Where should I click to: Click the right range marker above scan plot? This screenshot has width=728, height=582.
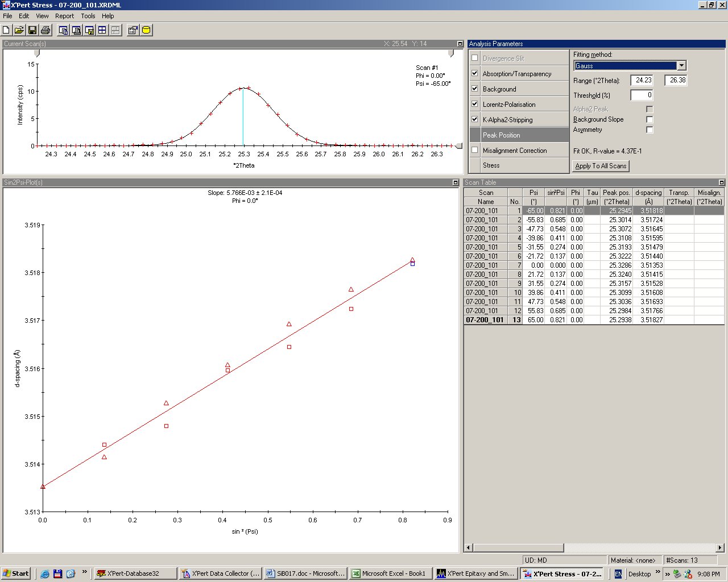pyautogui.click(x=452, y=53)
